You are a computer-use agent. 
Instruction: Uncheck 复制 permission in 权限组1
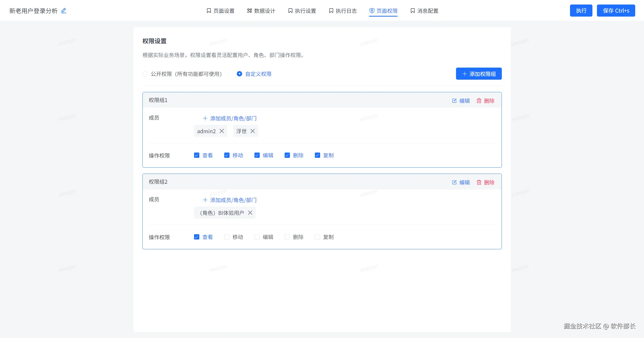coord(317,155)
